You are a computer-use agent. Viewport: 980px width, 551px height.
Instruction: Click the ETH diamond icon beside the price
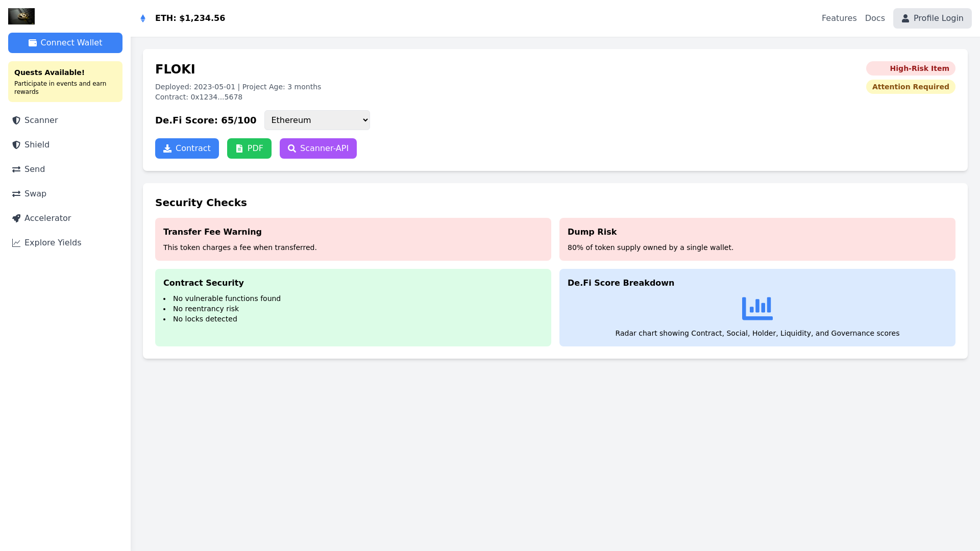(x=143, y=18)
